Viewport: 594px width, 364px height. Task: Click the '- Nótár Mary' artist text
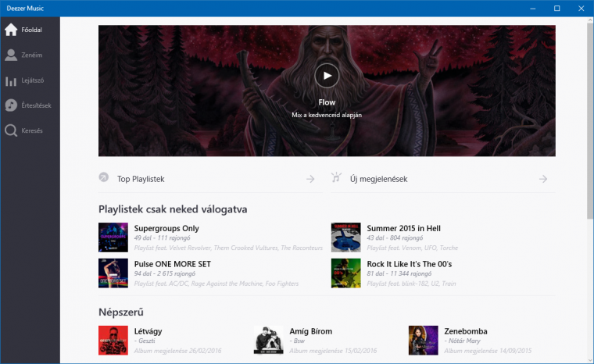coord(462,341)
